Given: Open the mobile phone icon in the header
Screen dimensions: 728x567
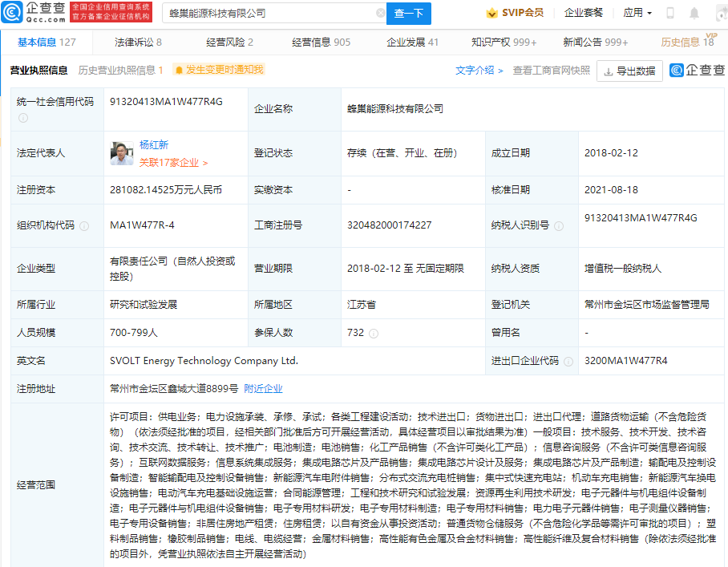Looking at the screenshot, I should point(670,13).
